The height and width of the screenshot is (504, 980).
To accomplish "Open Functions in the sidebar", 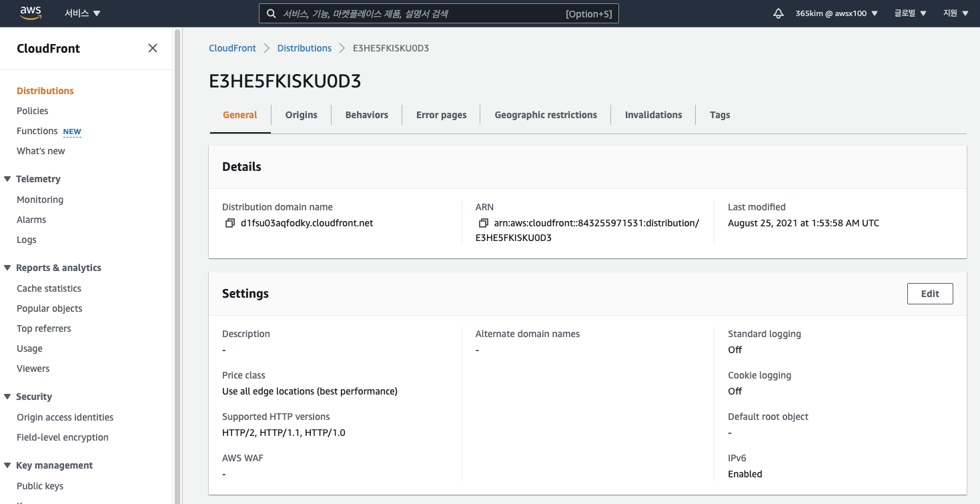I will pyautogui.click(x=37, y=131).
